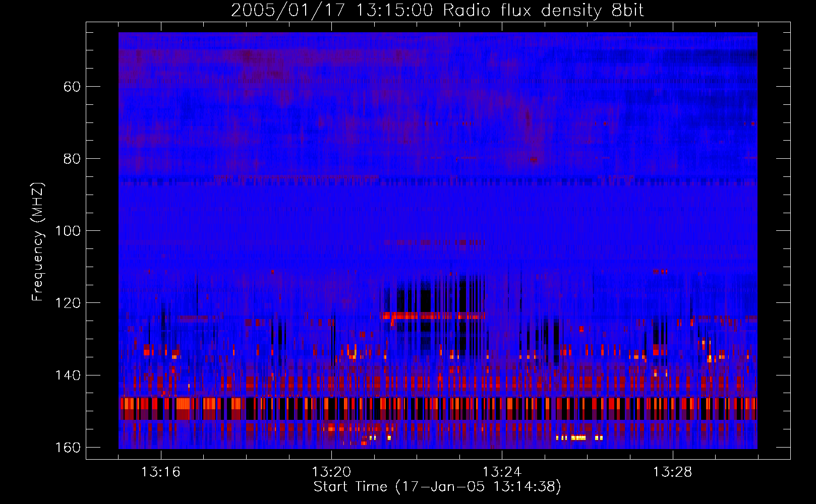Viewport: 816px width, 504px height.
Task: Click the 13:16 time tick label
Action: pos(160,472)
